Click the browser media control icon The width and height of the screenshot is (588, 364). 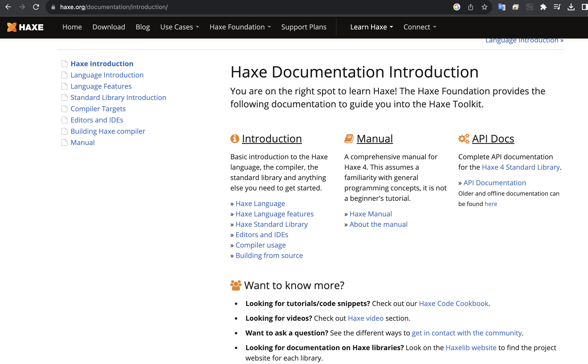point(557,7)
